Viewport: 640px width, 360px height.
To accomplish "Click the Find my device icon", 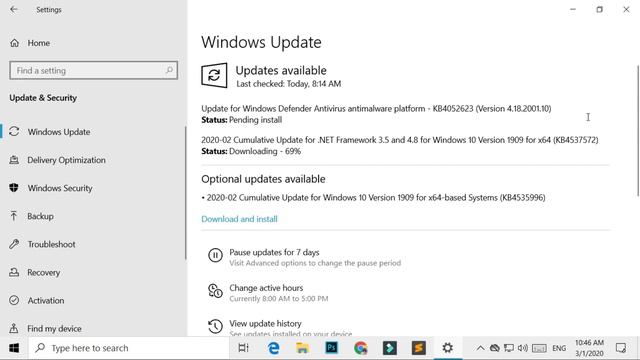I will tap(14, 328).
